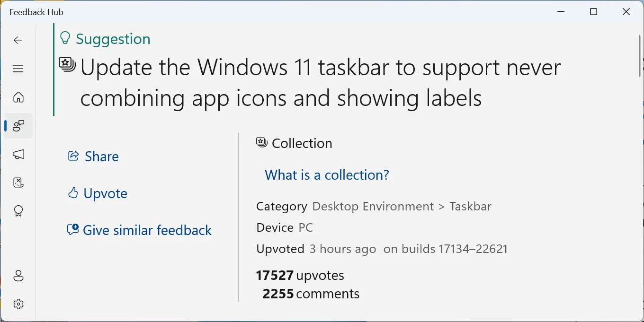The image size is (644, 322).
Task: Open the Home icon in the sidebar
Action: click(x=18, y=97)
